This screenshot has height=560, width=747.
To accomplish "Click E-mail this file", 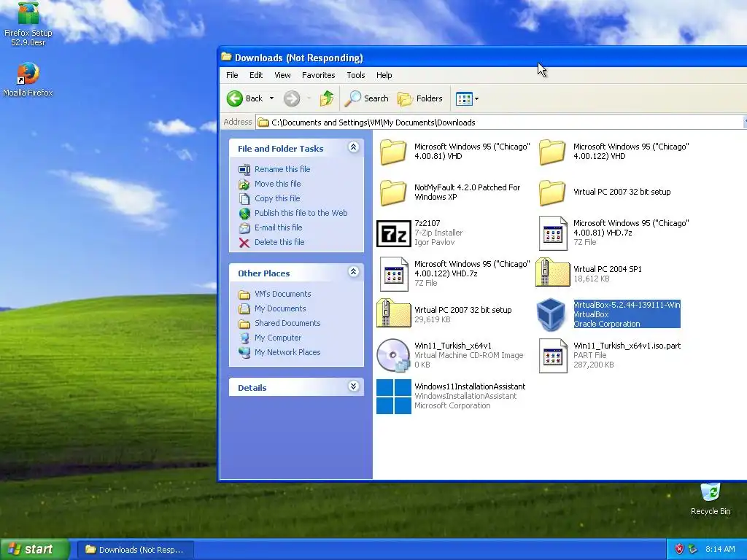I will (x=278, y=227).
